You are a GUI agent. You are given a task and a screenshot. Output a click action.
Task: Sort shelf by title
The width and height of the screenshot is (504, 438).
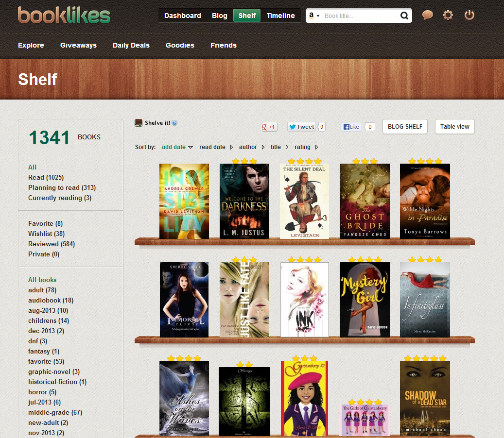[279, 147]
